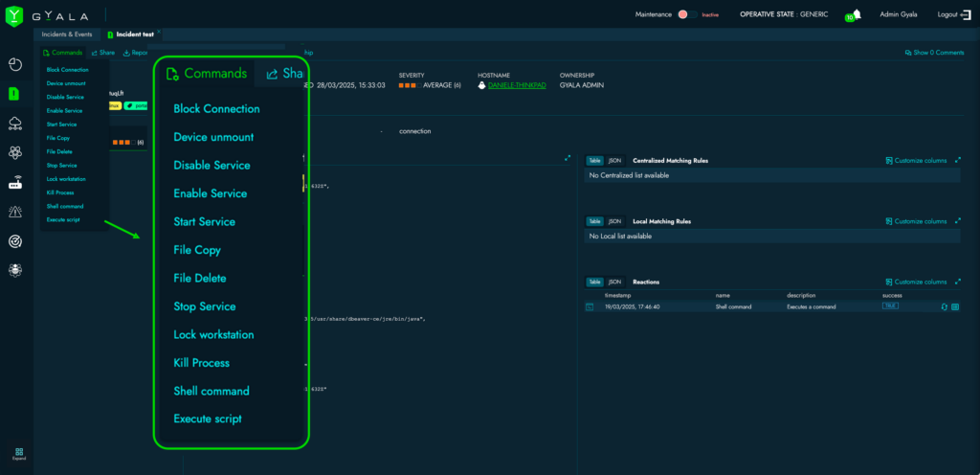The image size is (980, 475).
Task: Choose Block Connection from Commands menu
Action: tap(67, 70)
